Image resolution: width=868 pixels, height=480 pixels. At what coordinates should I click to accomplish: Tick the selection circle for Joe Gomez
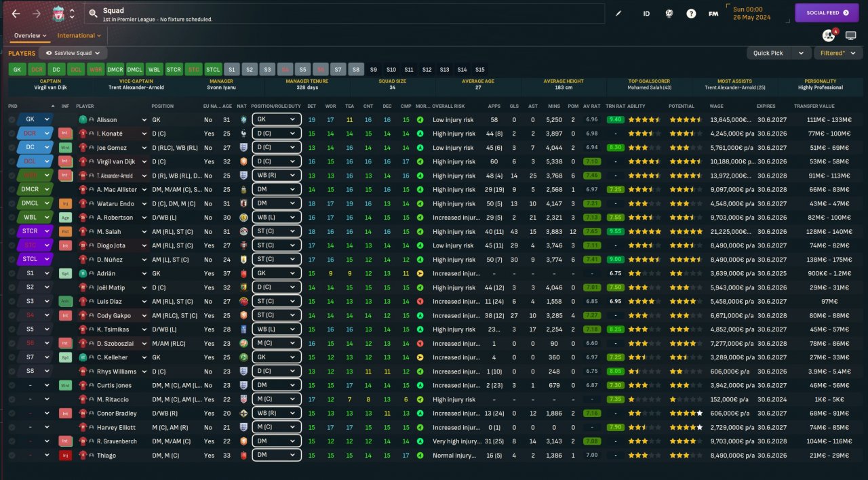(x=12, y=147)
